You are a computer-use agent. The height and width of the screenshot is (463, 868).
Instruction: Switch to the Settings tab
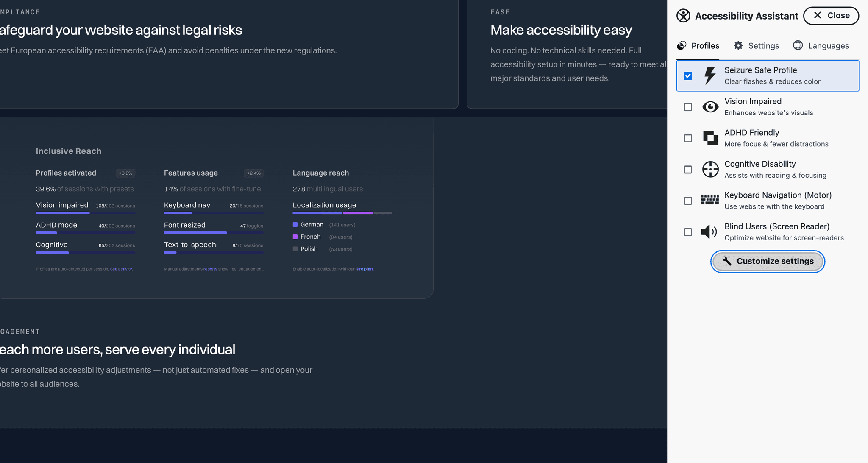coord(757,45)
